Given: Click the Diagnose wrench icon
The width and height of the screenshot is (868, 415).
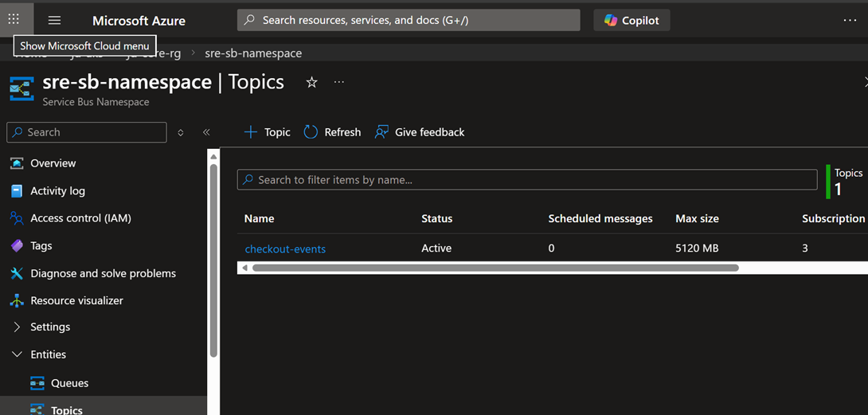Looking at the screenshot, I should [18, 273].
